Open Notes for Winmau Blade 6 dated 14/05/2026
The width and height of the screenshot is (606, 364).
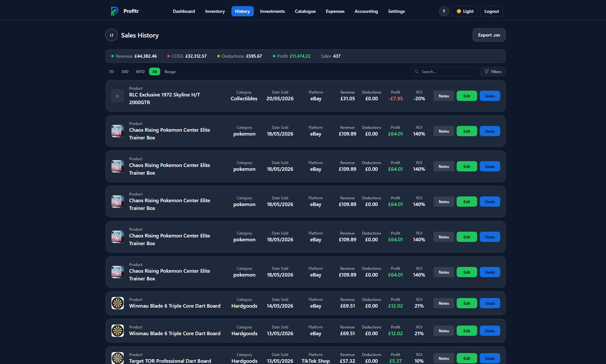coord(444,303)
